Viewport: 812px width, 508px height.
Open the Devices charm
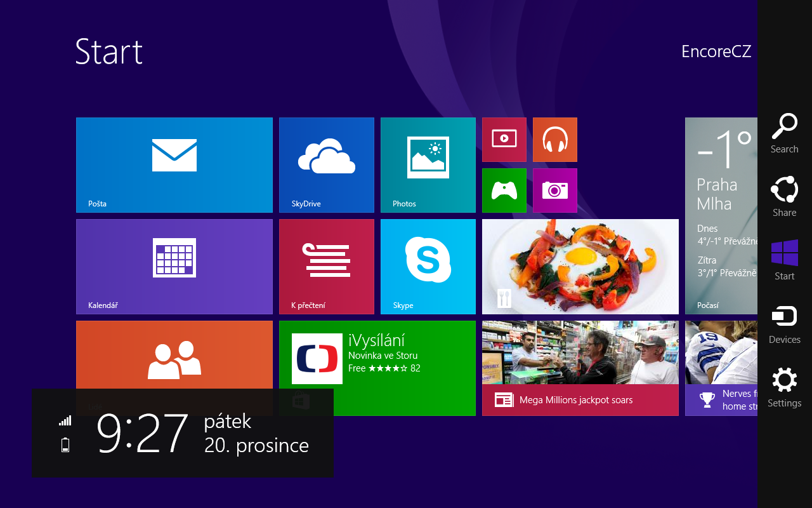coord(785,324)
